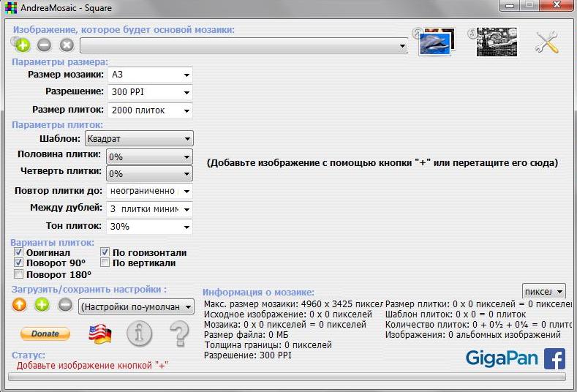Click the Donate button
The image size is (577, 392).
point(45,333)
